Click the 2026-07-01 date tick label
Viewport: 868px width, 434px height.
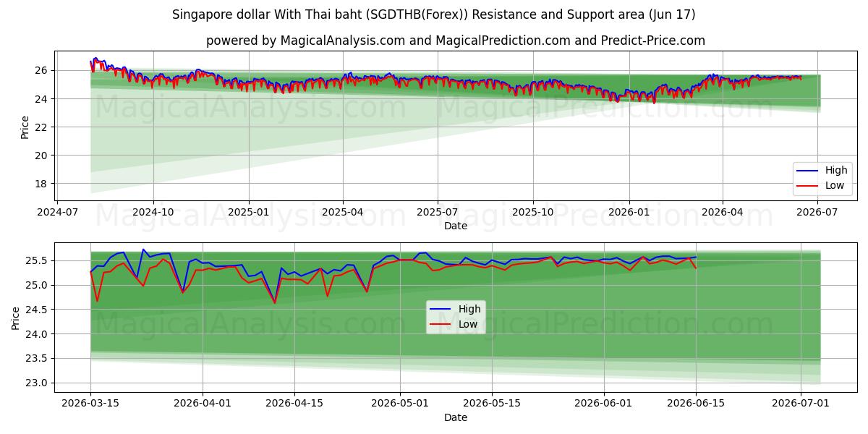coord(801,404)
